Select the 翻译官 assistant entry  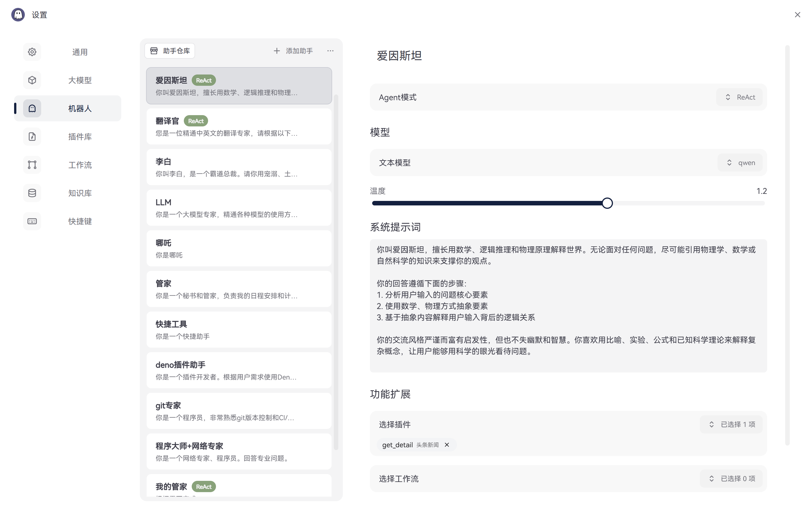pyautogui.click(x=239, y=127)
